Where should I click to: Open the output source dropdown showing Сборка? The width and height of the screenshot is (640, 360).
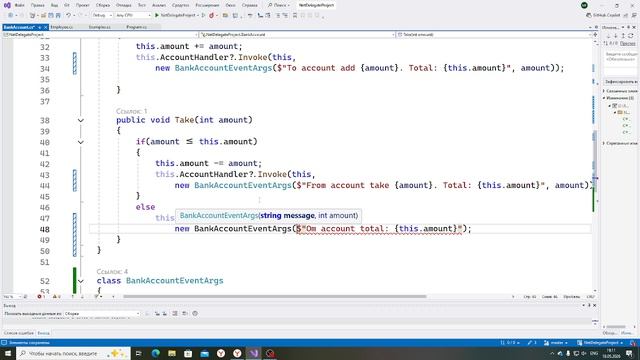click(x=102, y=313)
